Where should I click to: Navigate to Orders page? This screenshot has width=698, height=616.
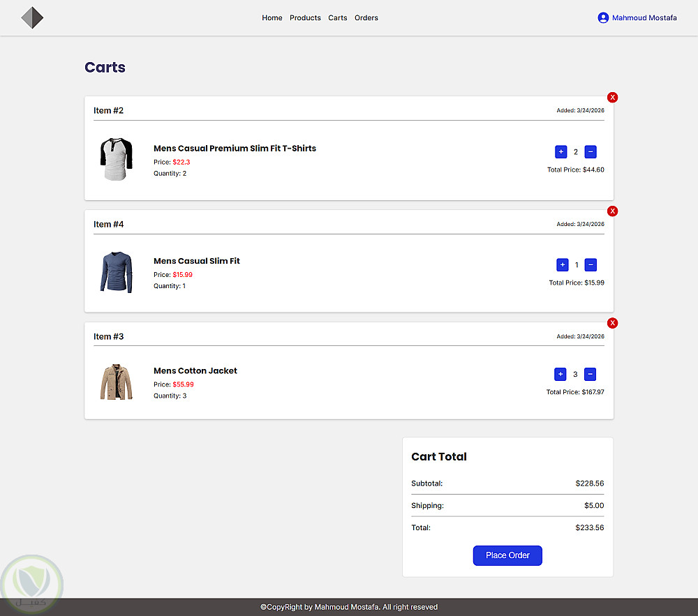click(366, 18)
